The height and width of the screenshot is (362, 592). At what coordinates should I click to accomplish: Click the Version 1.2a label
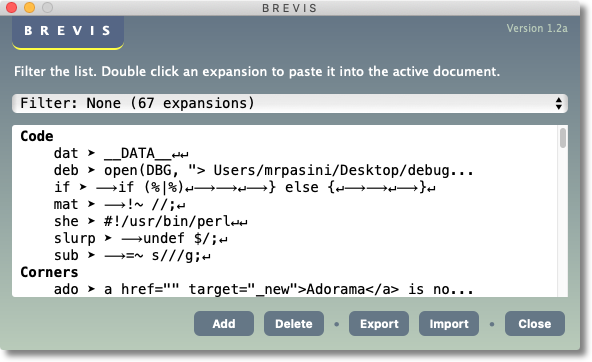pyautogui.click(x=537, y=29)
